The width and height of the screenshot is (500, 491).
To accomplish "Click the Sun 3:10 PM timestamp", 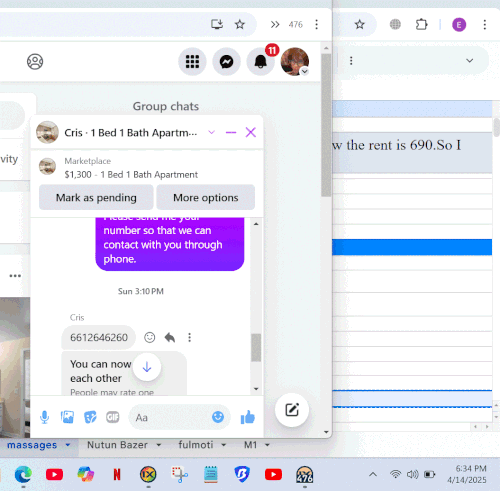I will [x=141, y=291].
